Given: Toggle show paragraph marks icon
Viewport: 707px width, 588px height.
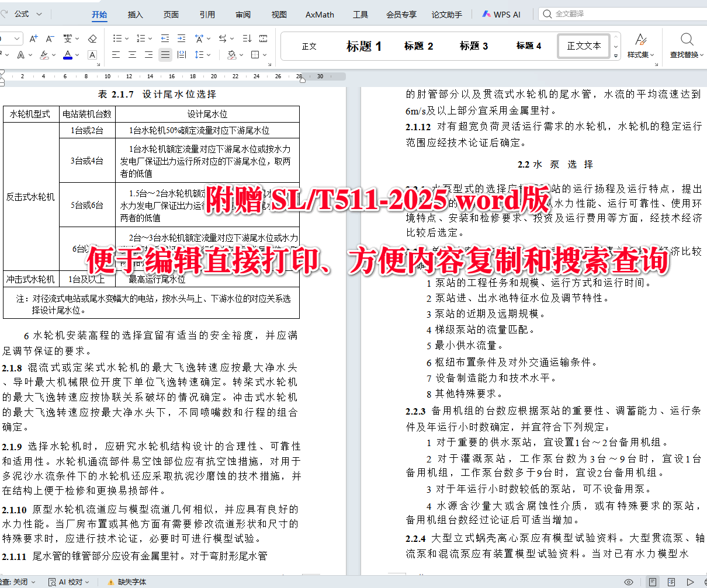Looking at the screenshot, I should [x=264, y=39].
